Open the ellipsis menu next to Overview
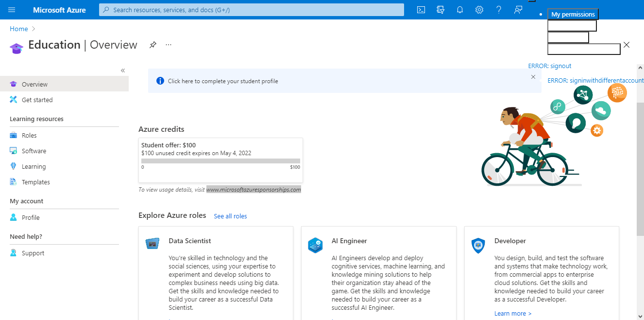The height and width of the screenshot is (320, 644). [168, 44]
